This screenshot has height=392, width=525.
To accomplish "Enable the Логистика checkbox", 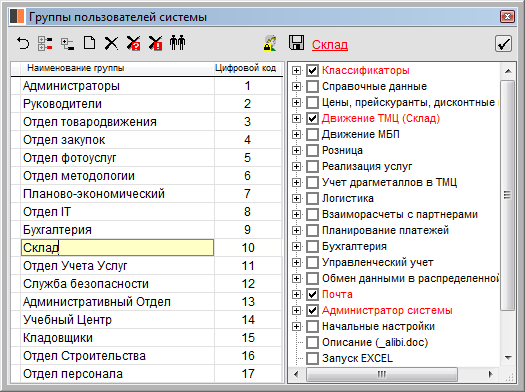I will point(312,198).
